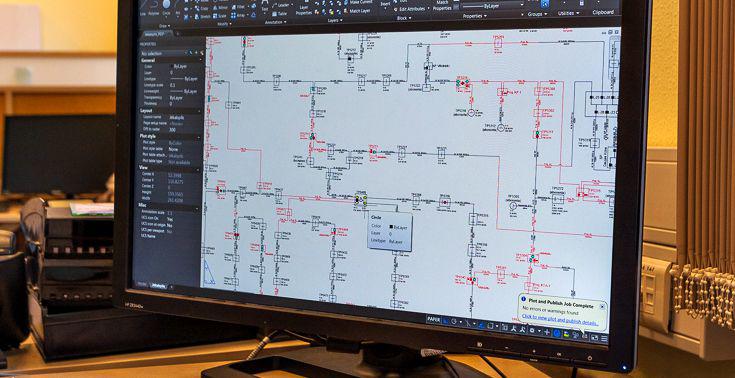735x378 pixels.
Task: Toggle hardware acceleration blue circle icon
Action: coord(556,333)
